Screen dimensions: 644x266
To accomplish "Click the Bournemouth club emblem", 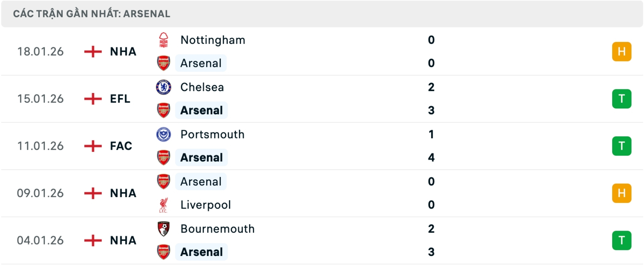I will click(164, 229).
